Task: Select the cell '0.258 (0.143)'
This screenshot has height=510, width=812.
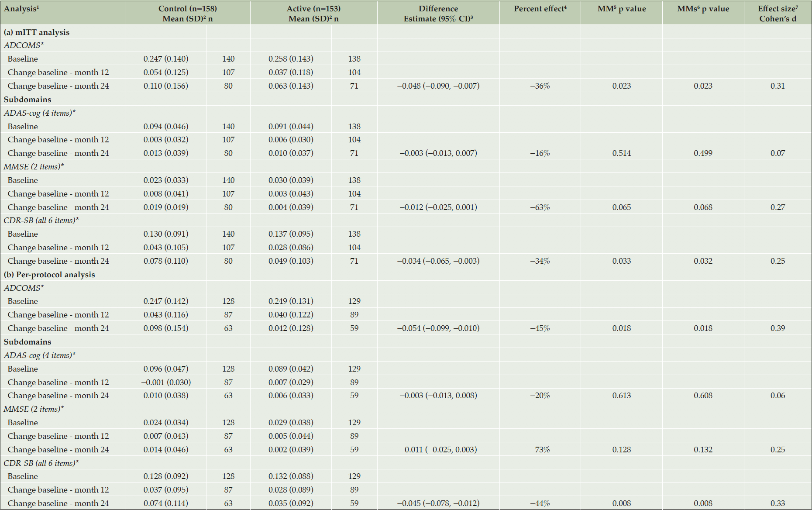Action: [291, 59]
